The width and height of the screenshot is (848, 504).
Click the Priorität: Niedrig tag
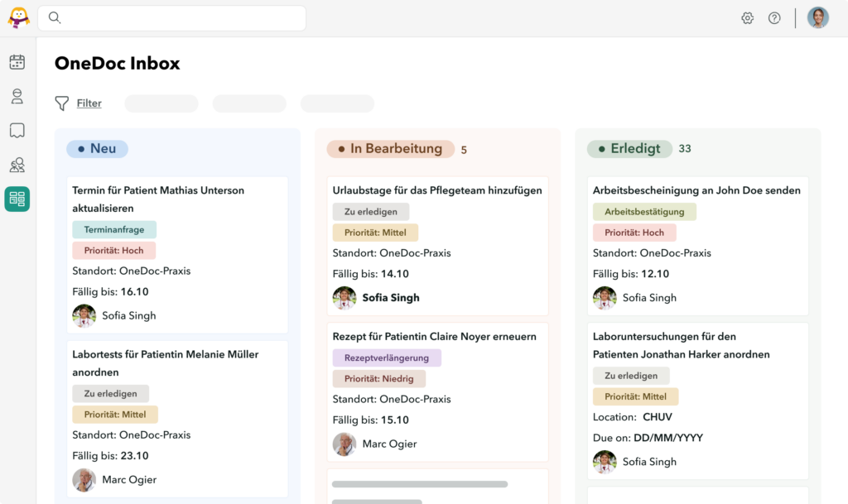tap(378, 379)
